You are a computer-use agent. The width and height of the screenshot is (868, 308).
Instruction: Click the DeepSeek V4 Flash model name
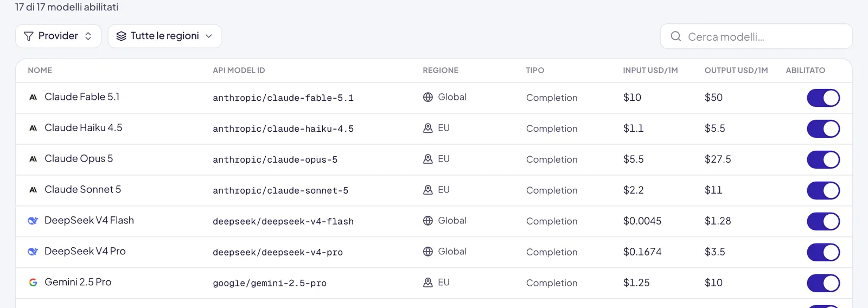[x=89, y=221]
